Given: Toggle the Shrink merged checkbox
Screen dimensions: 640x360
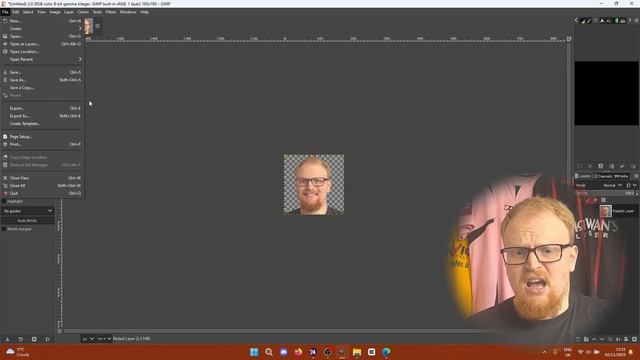Looking at the screenshot, I should 4,229.
